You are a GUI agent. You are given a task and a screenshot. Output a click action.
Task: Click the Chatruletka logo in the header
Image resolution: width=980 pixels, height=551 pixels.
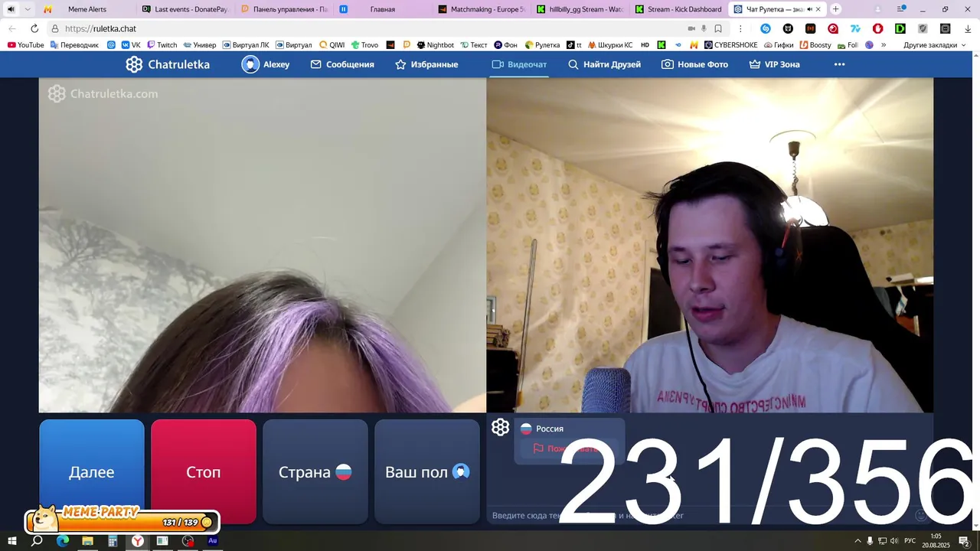tap(168, 64)
